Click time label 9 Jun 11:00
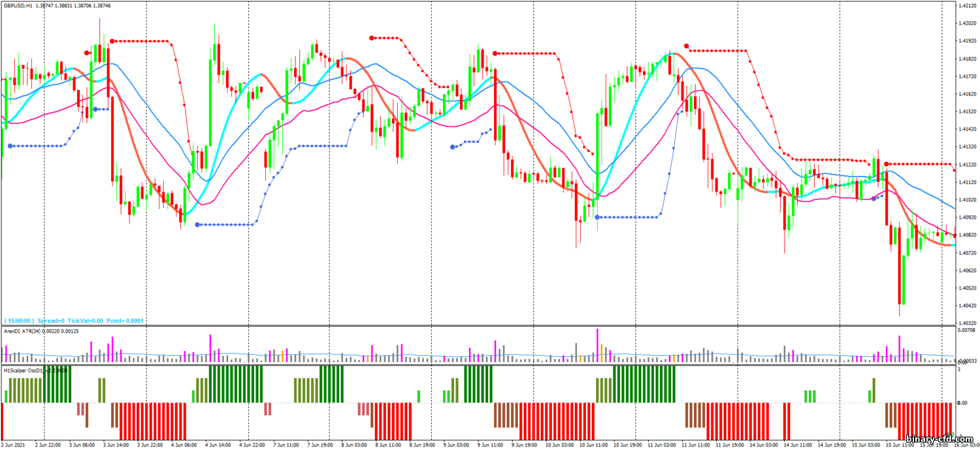This screenshot has height=451, width=980. pos(490,445)
